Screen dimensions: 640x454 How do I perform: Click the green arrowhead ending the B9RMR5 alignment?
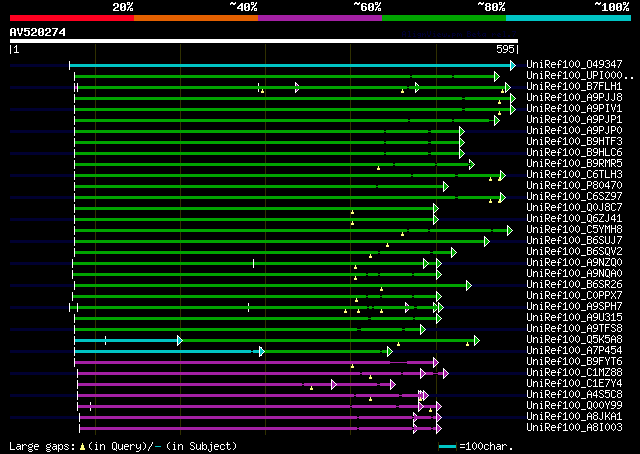[x=471, y=165]
